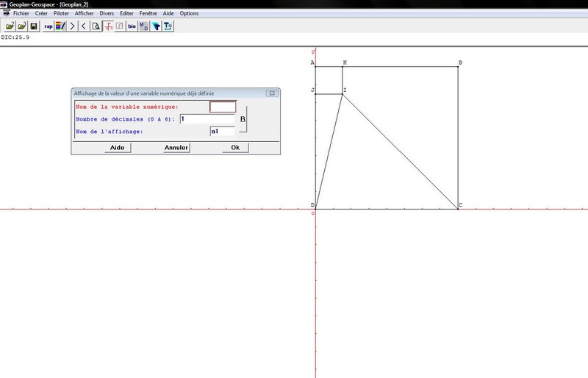Open the Créer menu
Image resolution: width=588 pixels, height=378 pixels.
click(41, 13)
